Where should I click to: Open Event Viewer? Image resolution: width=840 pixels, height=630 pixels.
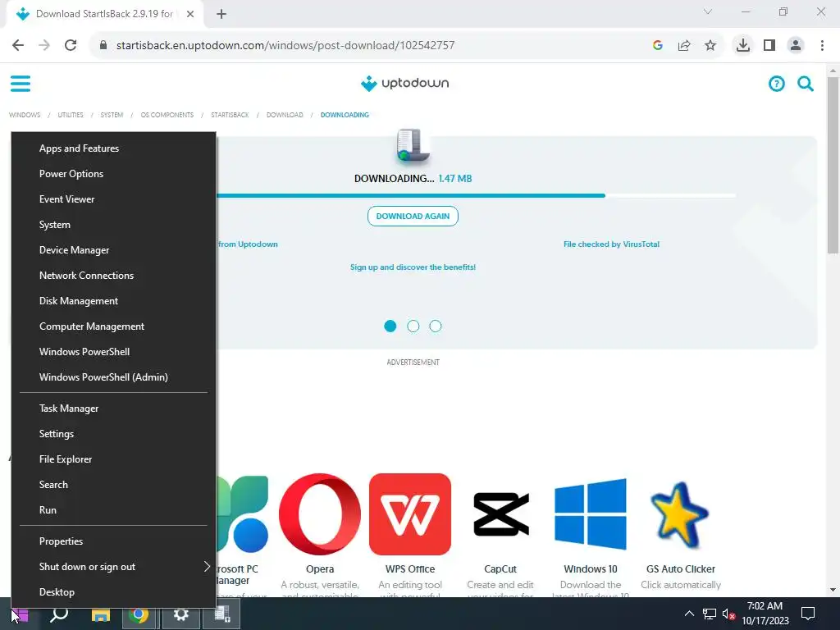[x=113, y=199]
